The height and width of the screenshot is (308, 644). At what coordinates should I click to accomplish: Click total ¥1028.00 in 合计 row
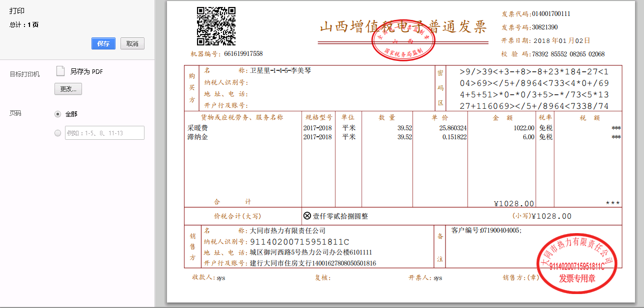click(x=513, y=203)
